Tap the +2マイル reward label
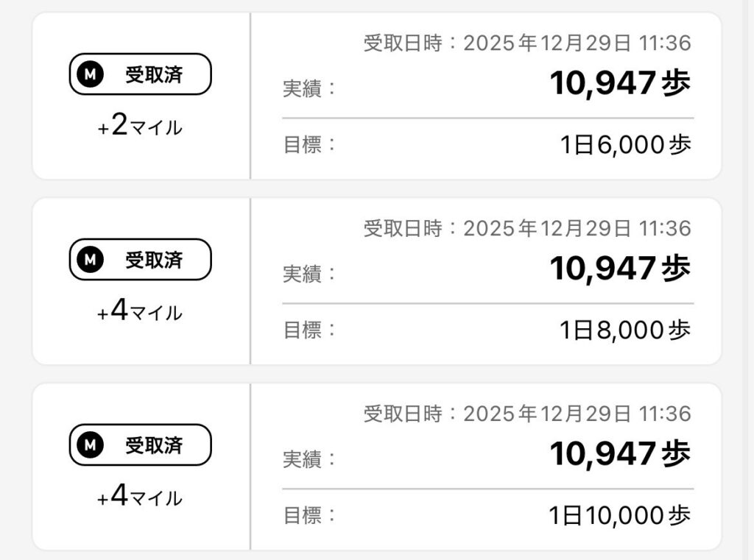Viewport: 754px width, 560px height. (140, 127)
